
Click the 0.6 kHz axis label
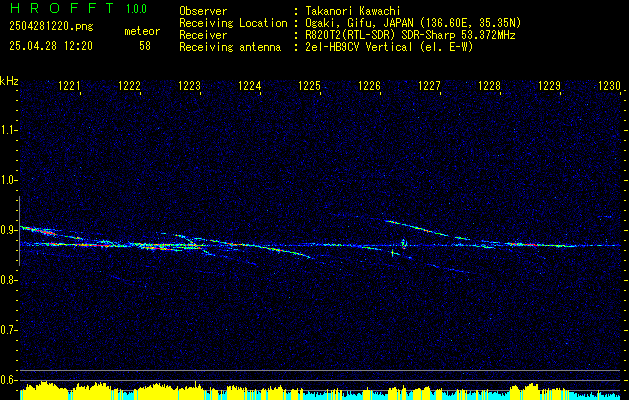pyautogui.click(x=8, y=380)
